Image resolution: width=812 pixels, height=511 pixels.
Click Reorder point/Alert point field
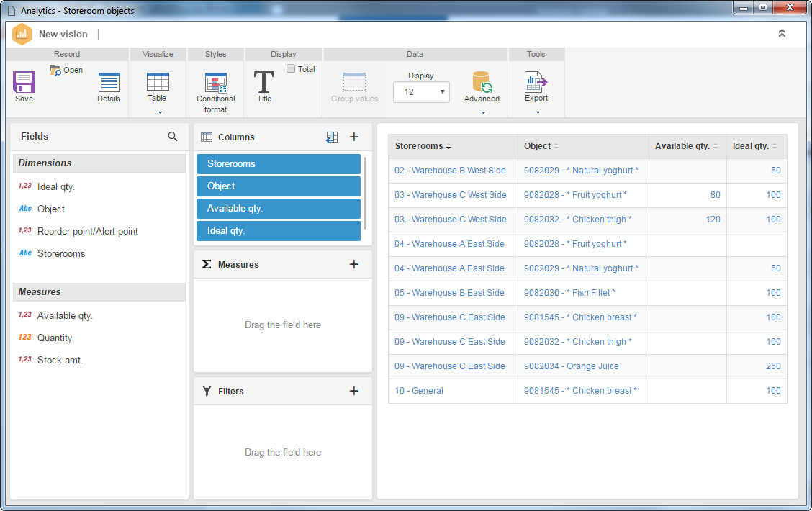(x=88, y=232)
